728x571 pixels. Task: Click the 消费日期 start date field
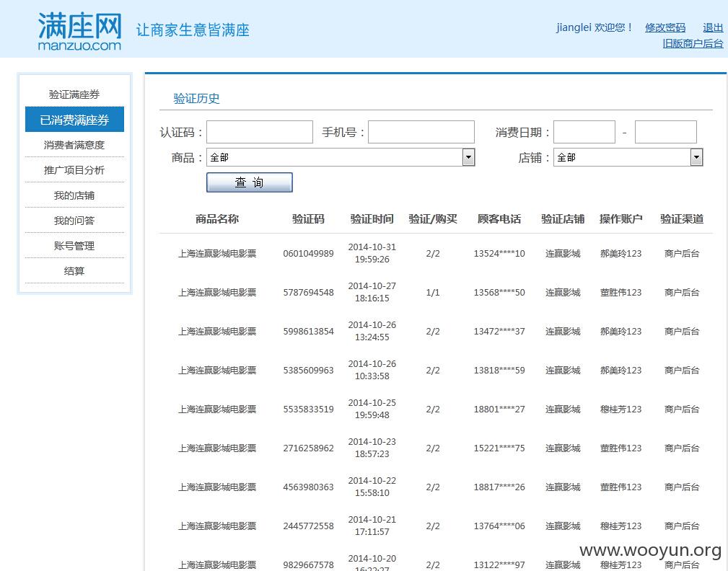point(584,132)
